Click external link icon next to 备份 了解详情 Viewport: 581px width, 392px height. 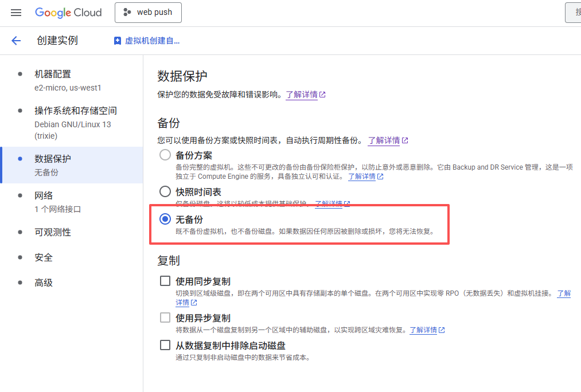[x=405, y=140]
